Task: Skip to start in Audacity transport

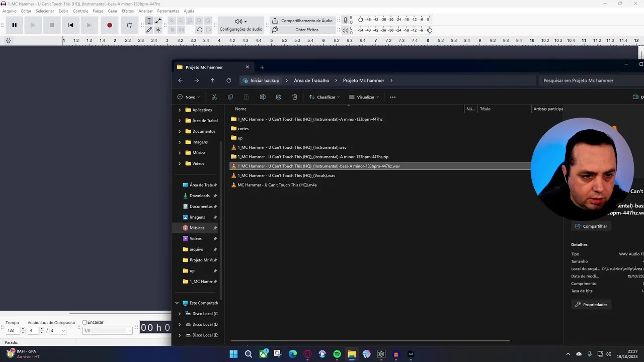Action: click(x=70, y=25)
